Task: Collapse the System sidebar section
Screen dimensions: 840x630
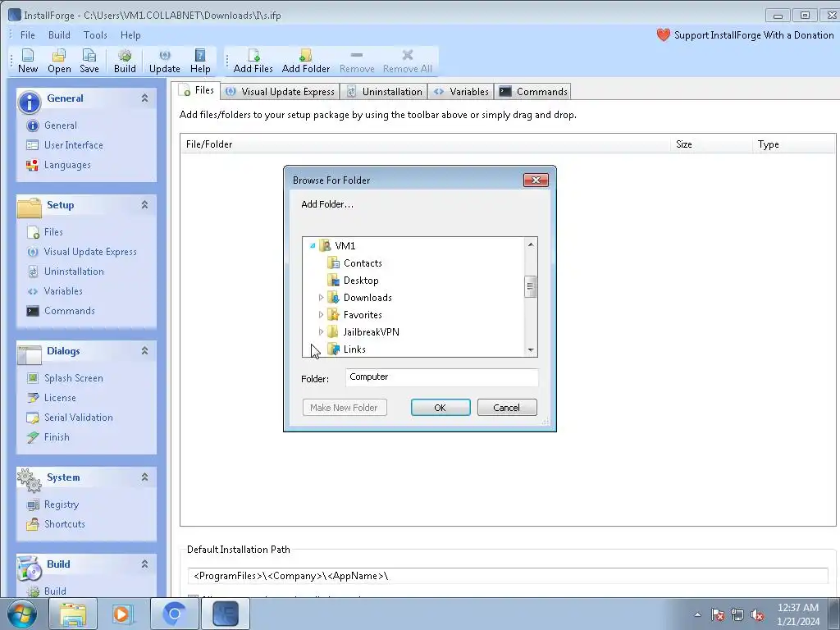Action: (x=144, y=477)
